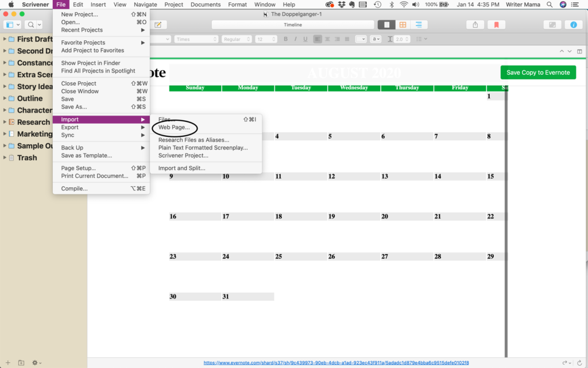
Task: Go to previous document arrow
Action: 562,51
